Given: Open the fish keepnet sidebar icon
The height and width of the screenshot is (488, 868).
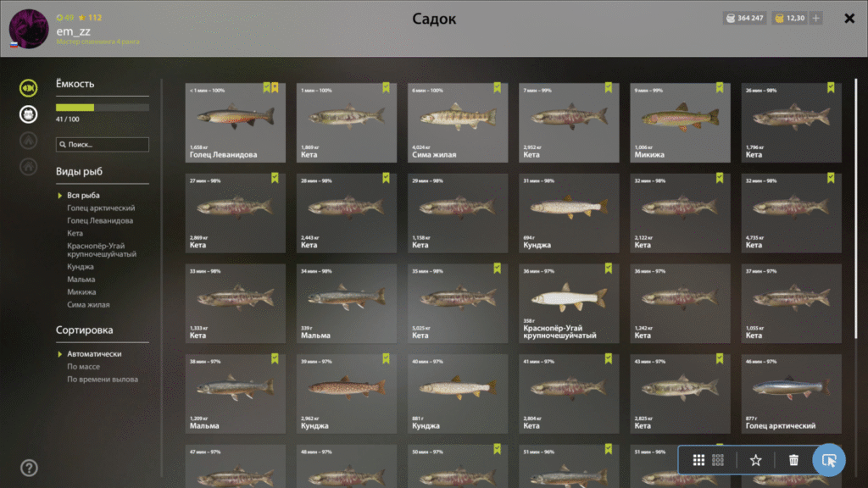Looking at the screenshot, I should coord(28,88).
